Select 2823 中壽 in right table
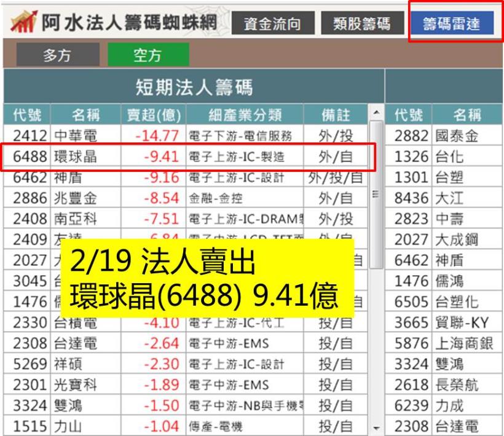 [x=444, y=219]
